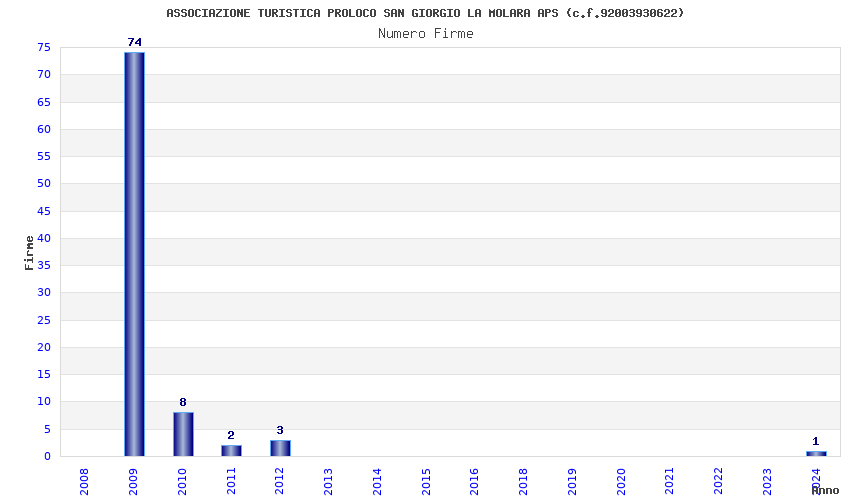Click the 'Numero Firme' subtitle
850x500 pixels.
pyautogui.click(x=426, y=34)
